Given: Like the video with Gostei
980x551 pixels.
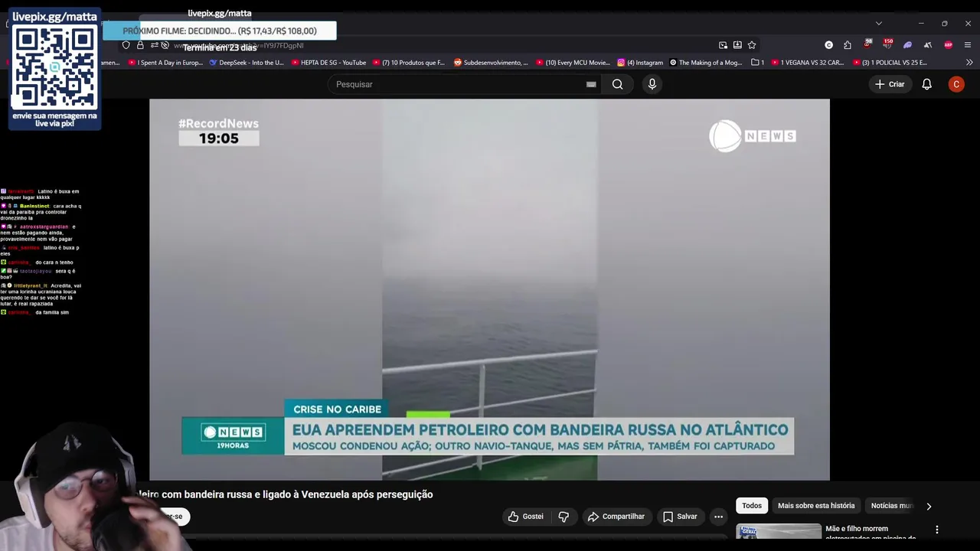Looking at the screenshot, I should click(x=526, y=517).
